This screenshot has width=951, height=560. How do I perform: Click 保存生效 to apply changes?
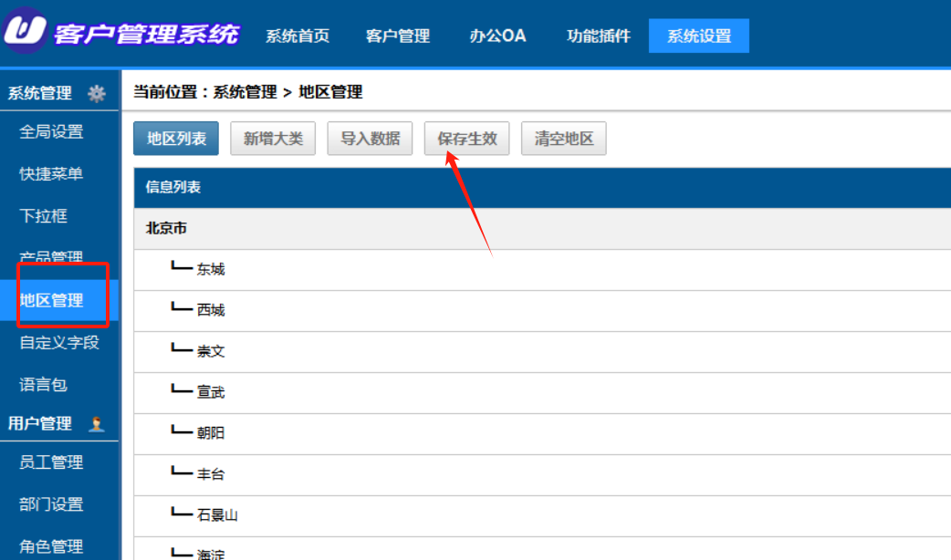(467, 139)
